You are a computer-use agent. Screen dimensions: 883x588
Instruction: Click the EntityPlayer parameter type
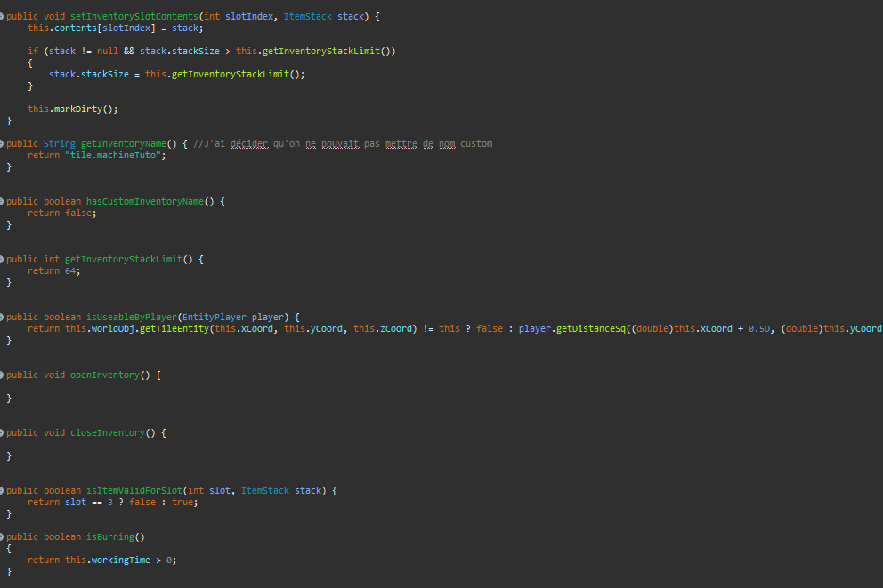pyautogui.click(x=214, y=317)
